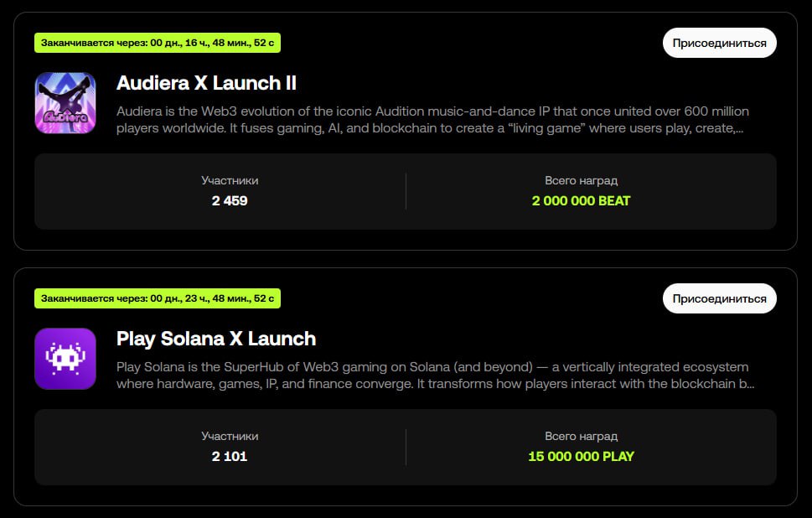Join the Play Solana X Launch campaign
Screen dimensions: 812x518
719,298
